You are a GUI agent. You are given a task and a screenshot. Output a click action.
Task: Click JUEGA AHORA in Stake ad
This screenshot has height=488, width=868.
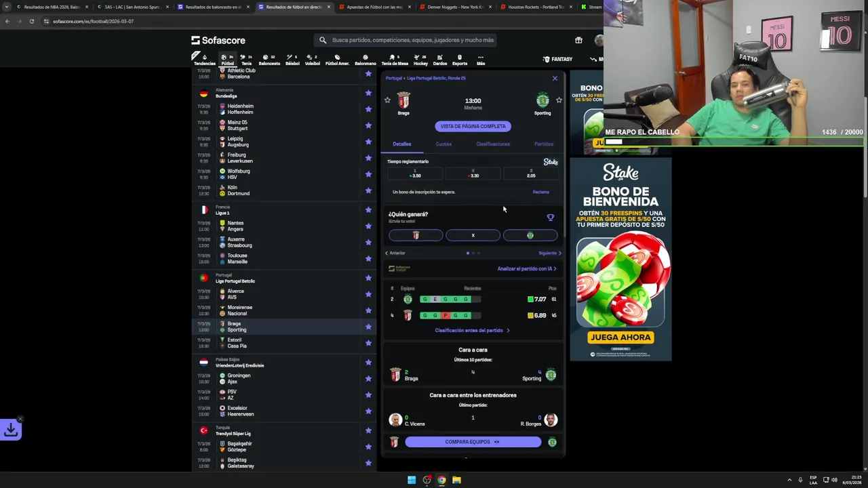click(x=620, y=337)
